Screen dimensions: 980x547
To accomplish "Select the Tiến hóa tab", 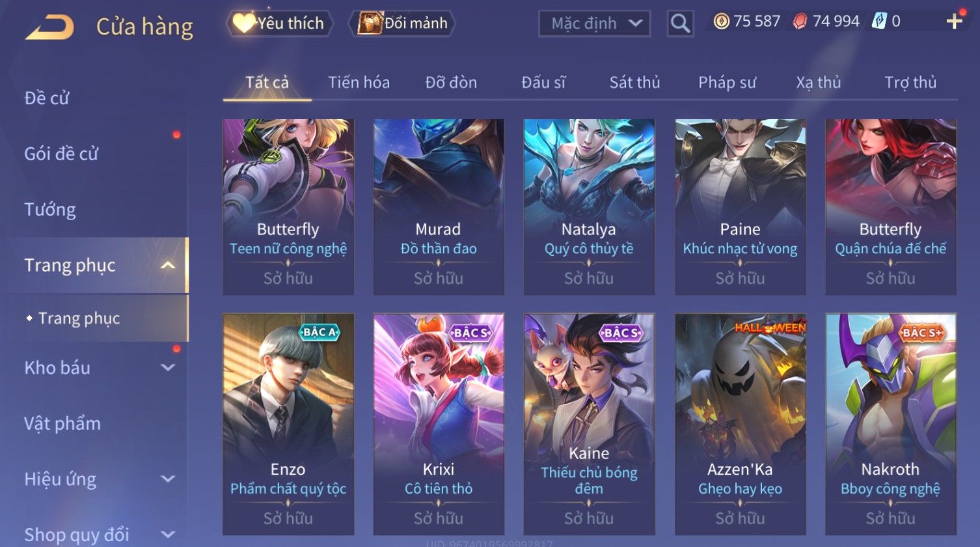I will click(x=359, y=83).
